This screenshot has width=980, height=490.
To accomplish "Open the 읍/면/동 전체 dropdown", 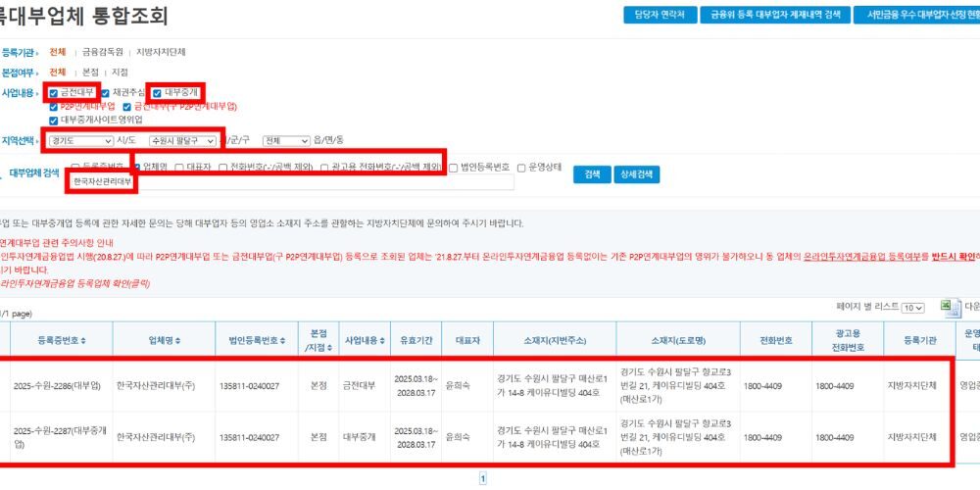I will 285,140.
